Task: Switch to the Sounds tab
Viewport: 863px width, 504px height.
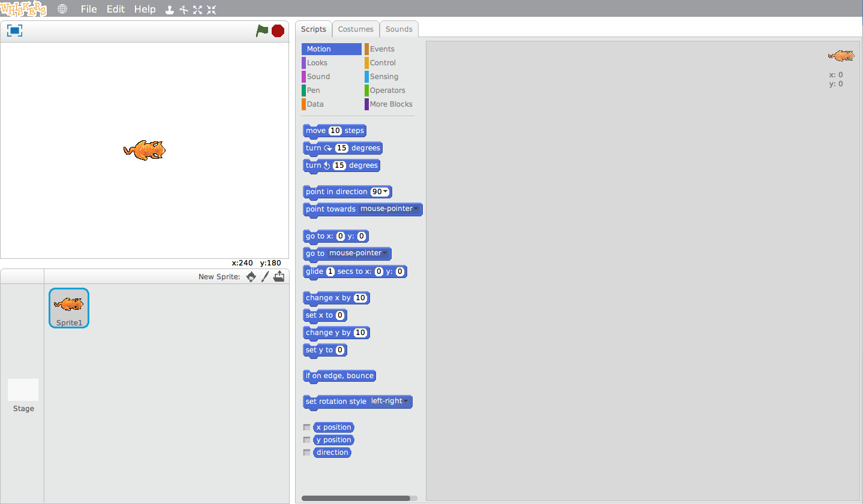Action: [399, 29]
